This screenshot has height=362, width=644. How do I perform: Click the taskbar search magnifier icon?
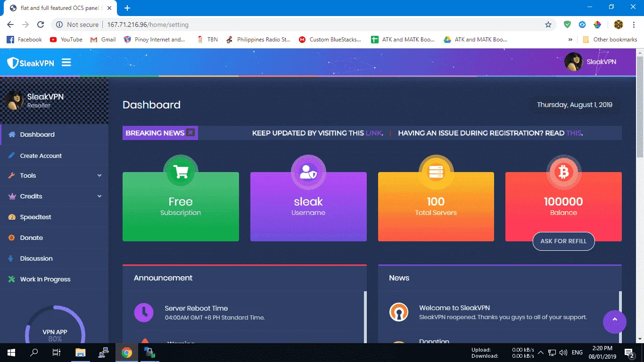[x=34, y=353]
